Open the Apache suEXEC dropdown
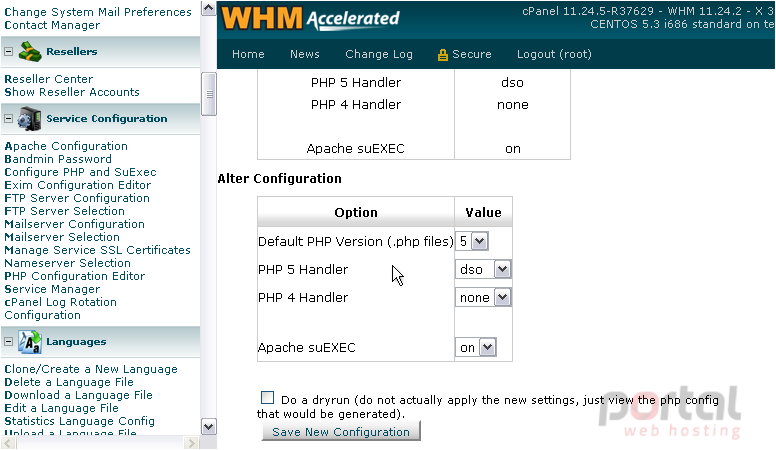The width and height of the screenshot is (776, 450). coord(475,348)
